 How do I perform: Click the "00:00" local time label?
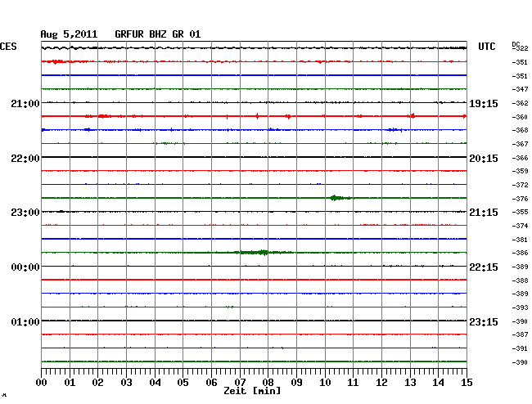[x=25, y=267]
